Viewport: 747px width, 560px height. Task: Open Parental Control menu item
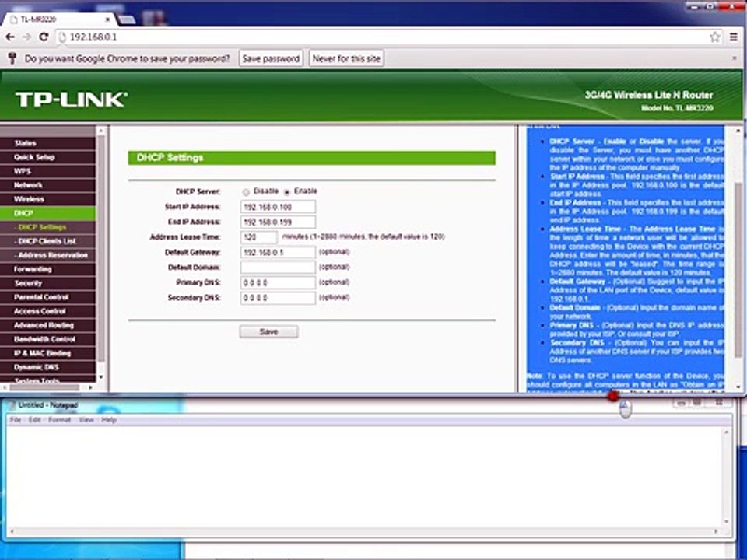(47, 297)
